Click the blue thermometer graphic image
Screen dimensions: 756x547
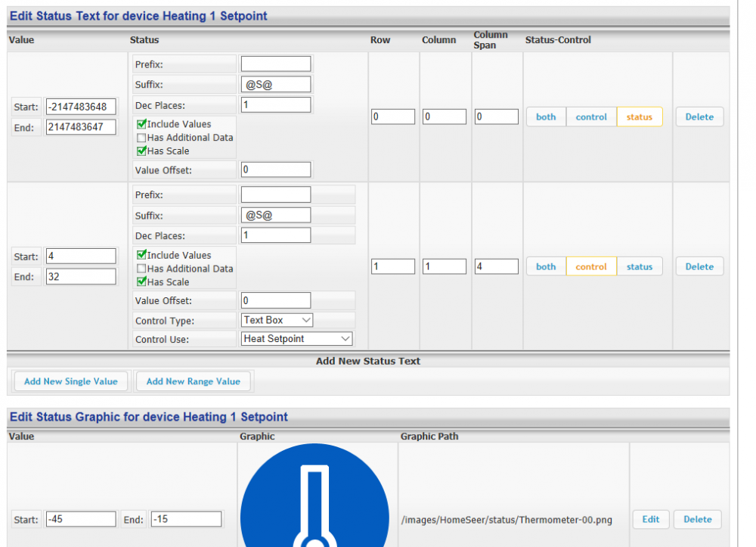pyautogui.click(x=317, y=496)
